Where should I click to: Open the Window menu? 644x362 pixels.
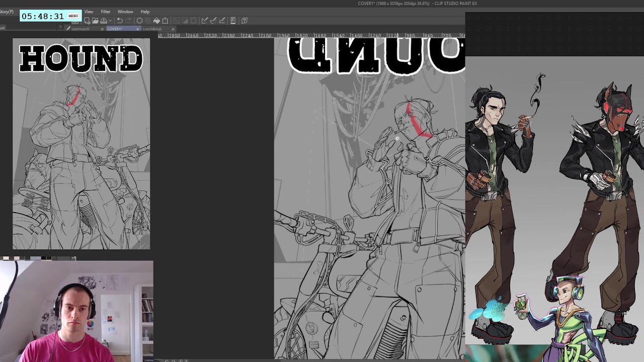tap(125, 12)
